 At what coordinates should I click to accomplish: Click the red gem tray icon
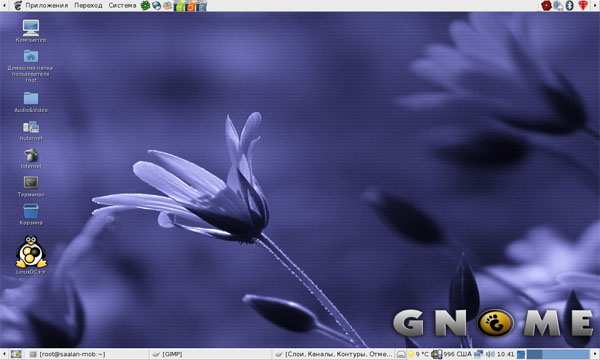(582, 5)
